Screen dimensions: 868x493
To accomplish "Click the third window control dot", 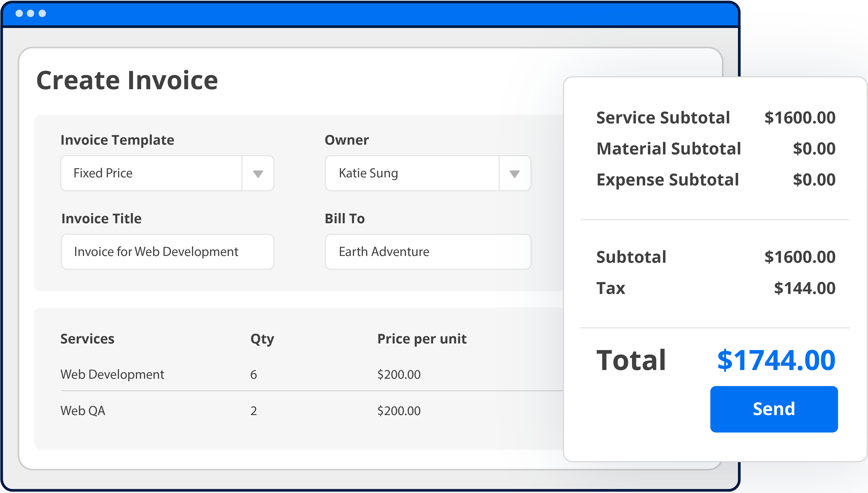I will 42,13.
